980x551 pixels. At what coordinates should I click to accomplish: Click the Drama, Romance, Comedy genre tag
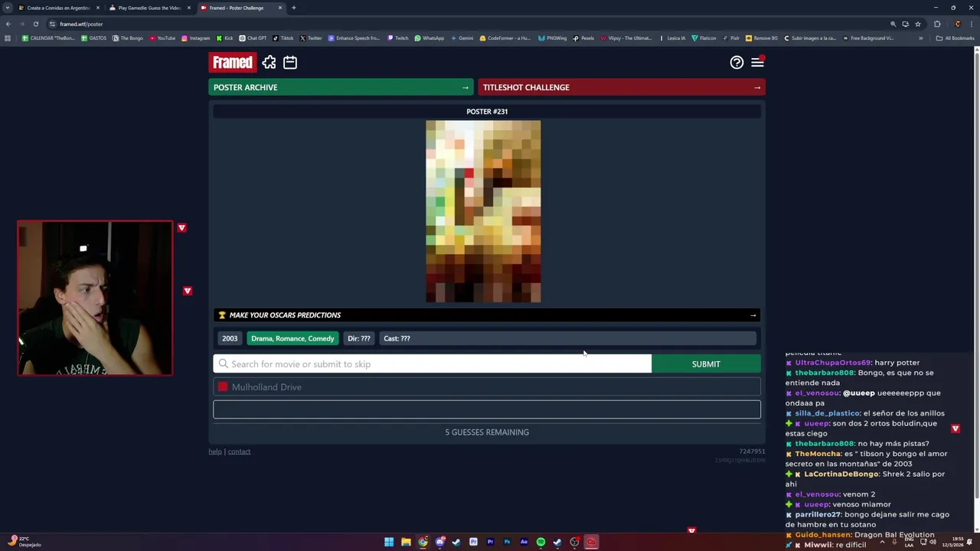click(x=292, y=338)
